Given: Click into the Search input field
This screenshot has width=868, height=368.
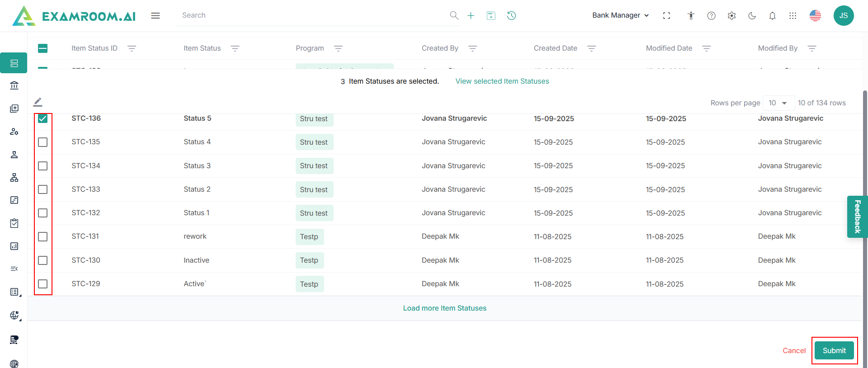Looking at the screenshot, I should (x=312, y=15).
